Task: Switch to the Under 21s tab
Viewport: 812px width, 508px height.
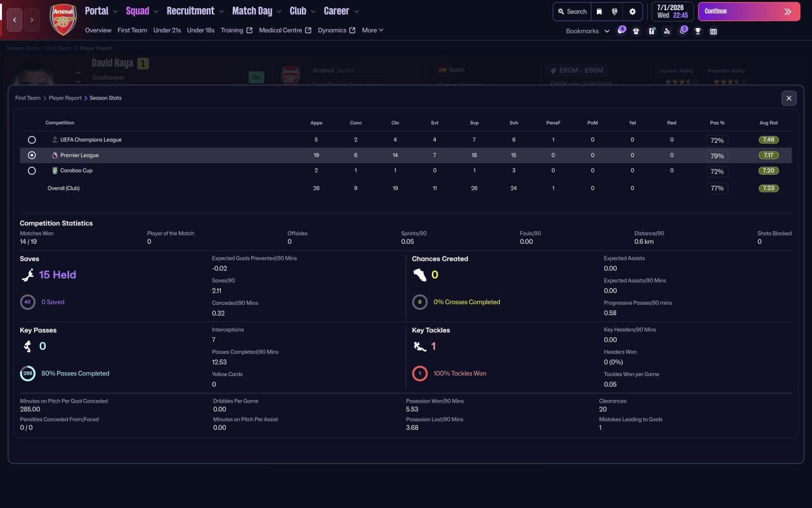Action: point(167,30)
